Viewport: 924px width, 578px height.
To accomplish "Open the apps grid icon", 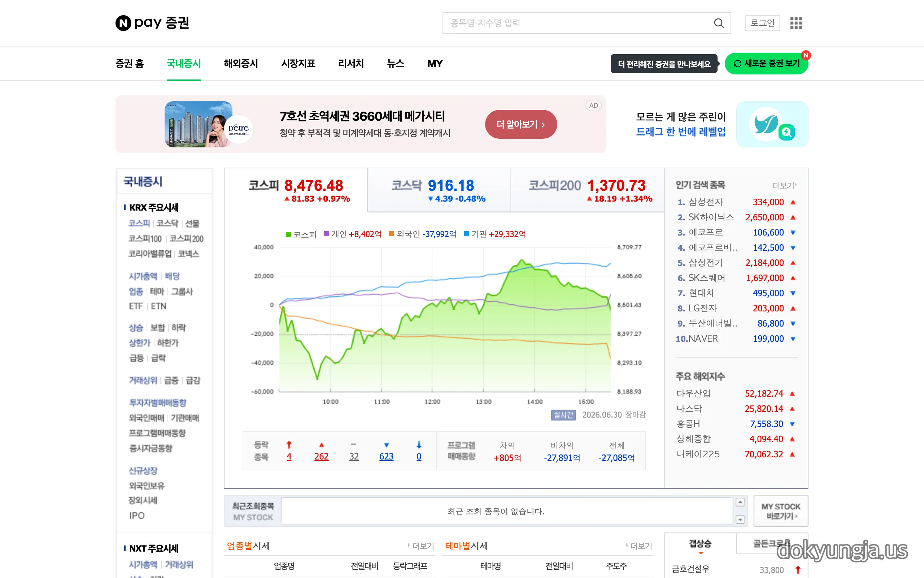I will 796,23.
